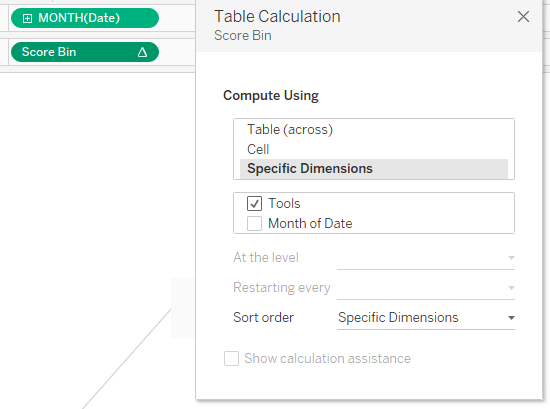
Task: Uncheck the Tools dimension checkbox
Action: [x=254, y=203]
